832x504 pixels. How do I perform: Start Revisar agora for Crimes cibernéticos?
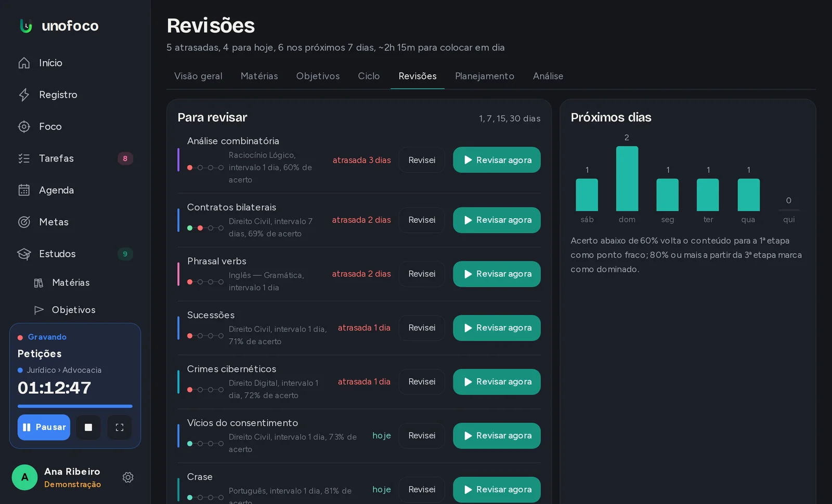(497, 382)
